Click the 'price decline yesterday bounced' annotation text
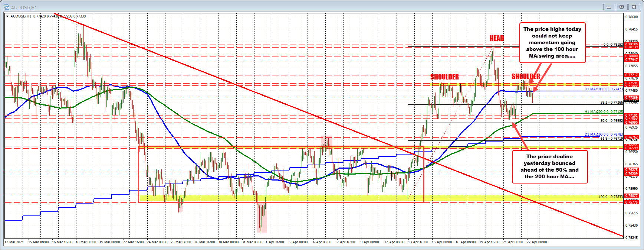Image resolution: width=644 pixels, height=250 pixels. [x=549, y=166]
